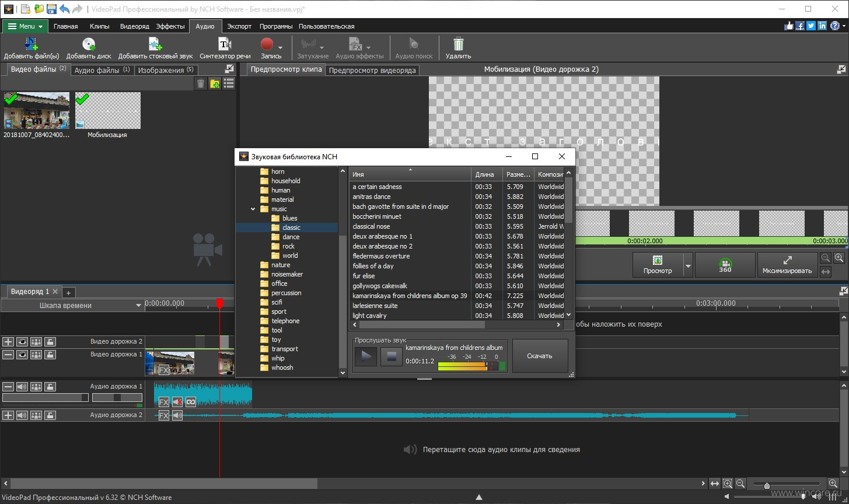This screenshot has width=849, height=504.
Task: Open Главная ribbon tab
Action: pyautogui.click(x=65, y=26)
